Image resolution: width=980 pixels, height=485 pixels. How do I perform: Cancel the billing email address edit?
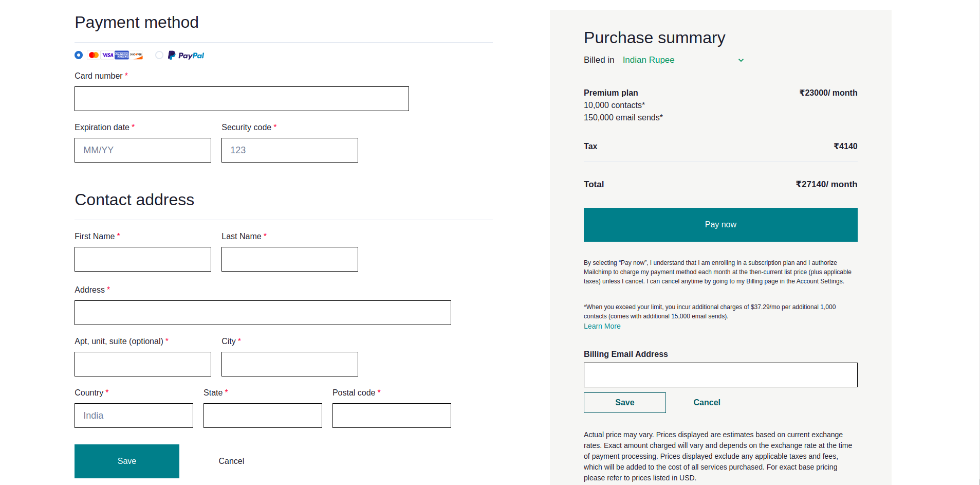[x=707, y=403]
